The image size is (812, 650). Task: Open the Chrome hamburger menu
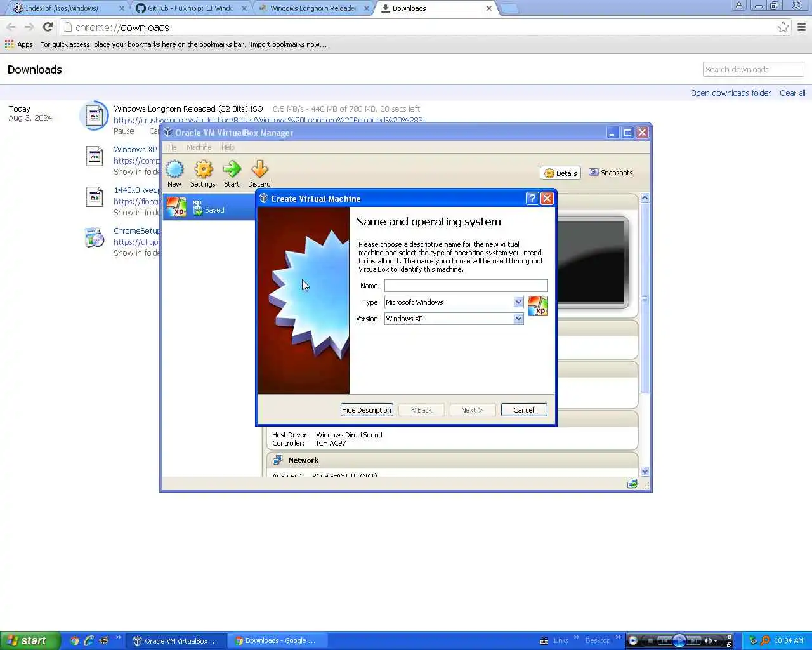(x=801, y=27)
